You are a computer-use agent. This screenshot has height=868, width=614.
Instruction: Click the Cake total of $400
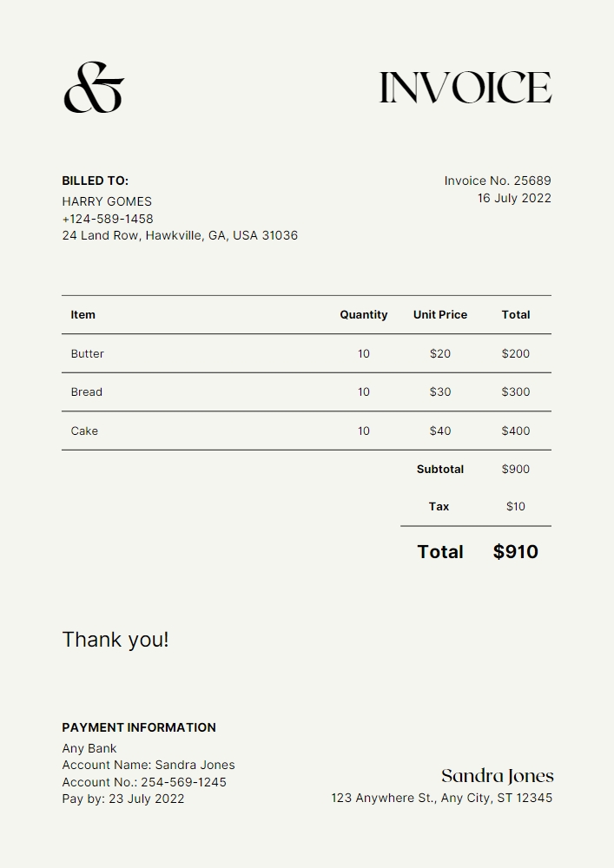516,431
